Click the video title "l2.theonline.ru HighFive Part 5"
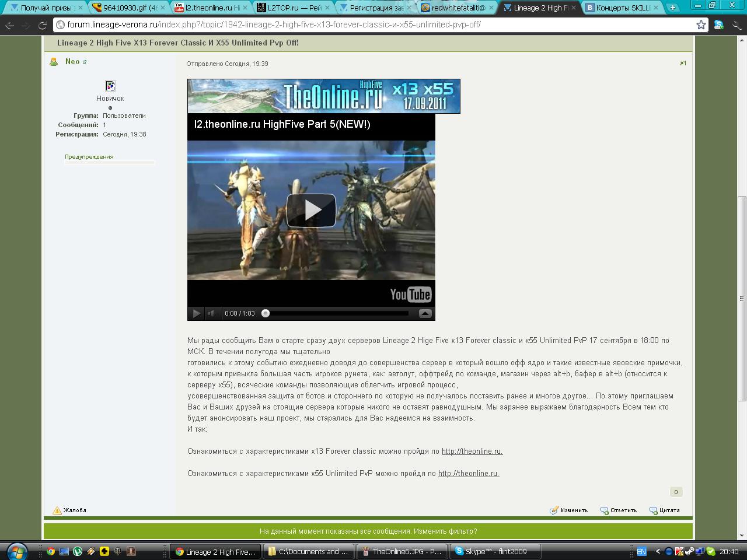Screen dimensions: 747x560 tap(282, 124)
